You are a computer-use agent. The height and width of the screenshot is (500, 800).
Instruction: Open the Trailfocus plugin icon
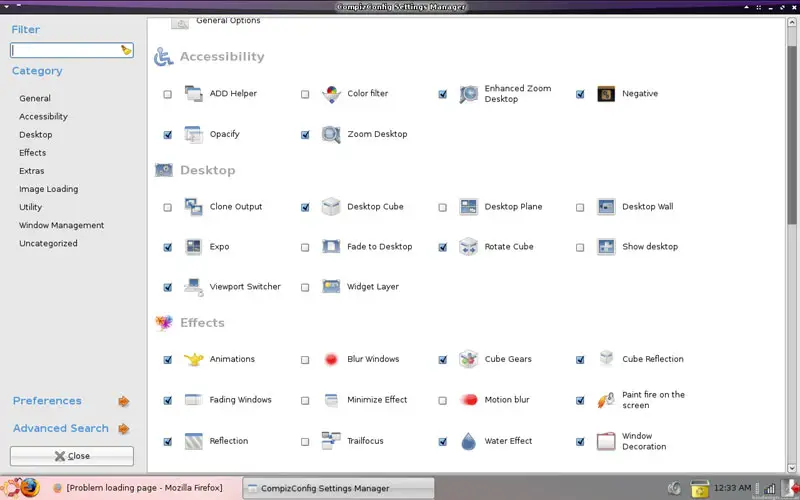tap(331, 441)
